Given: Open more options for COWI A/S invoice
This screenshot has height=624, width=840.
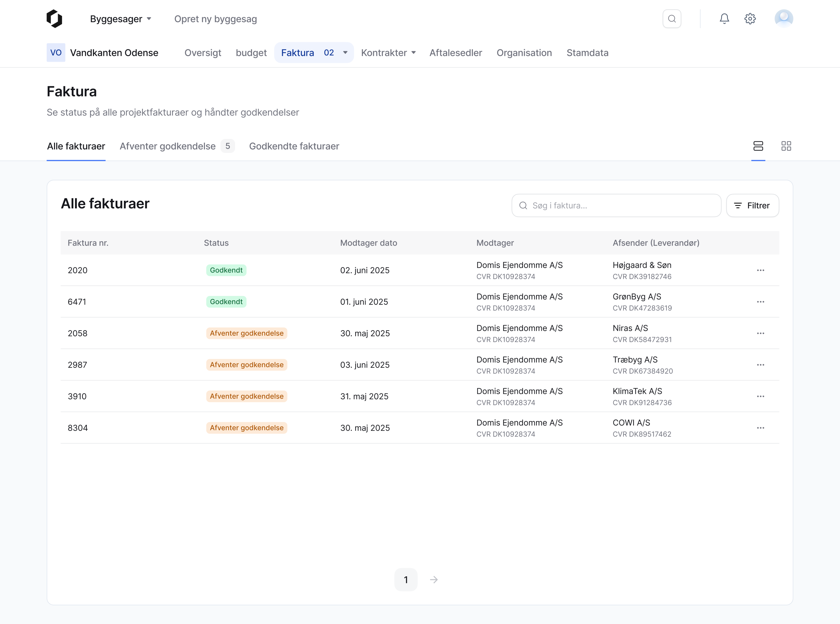Looking at the screenshot, I should tap(760, 428).
